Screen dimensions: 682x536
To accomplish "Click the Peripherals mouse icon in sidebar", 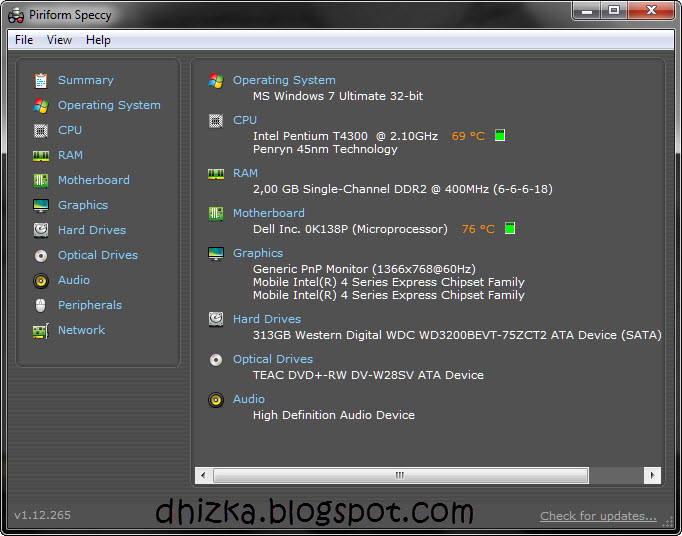I will [40, 305].
